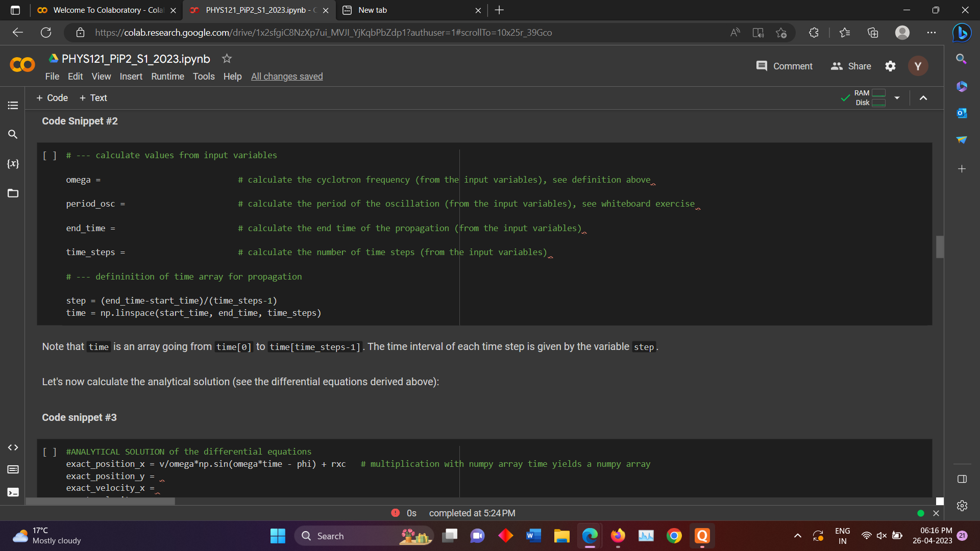
Task: Open the variables inspector {x}
Action: click(x=13, y=164)
